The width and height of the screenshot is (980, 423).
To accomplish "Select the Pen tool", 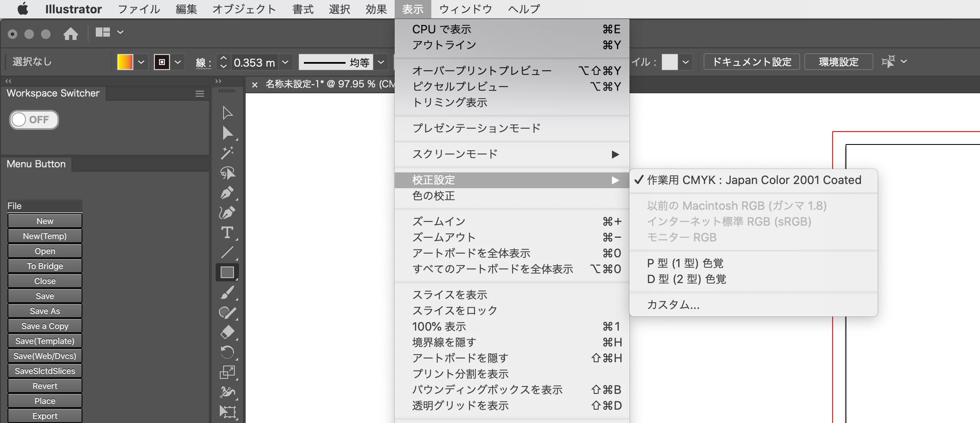I will pyautogui.click(x=227, y=193).
